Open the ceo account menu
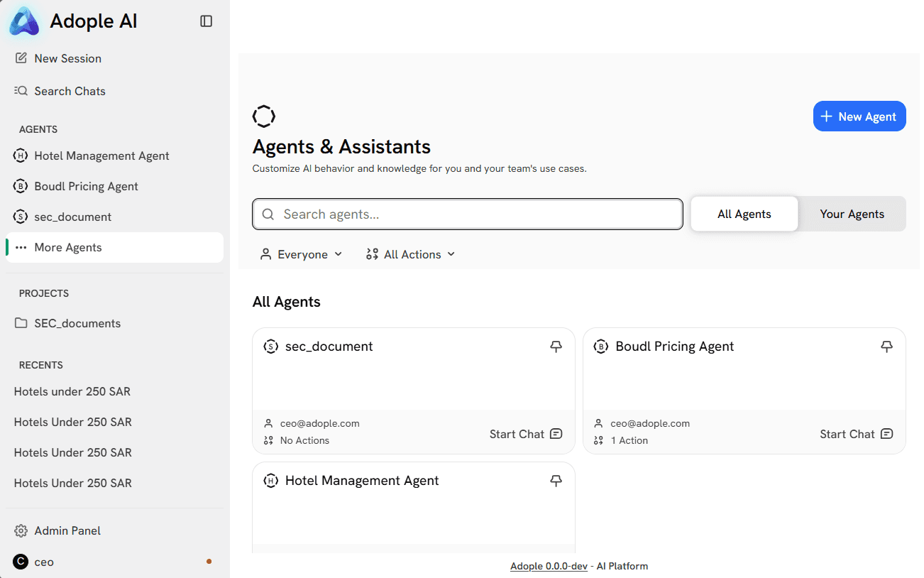The width and height of the screenshot is (924, 578). pos(114,562)
